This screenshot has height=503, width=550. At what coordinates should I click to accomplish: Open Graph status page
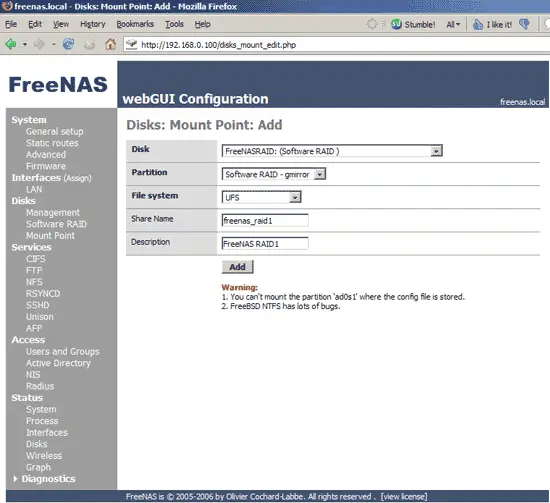(x=38, y=467)
